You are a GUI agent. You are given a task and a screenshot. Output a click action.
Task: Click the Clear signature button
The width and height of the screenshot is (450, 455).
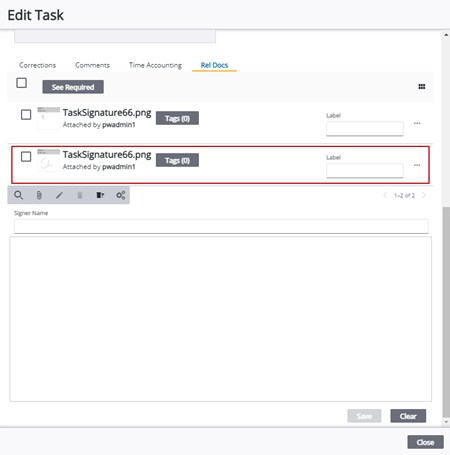[x=408, y=416]
